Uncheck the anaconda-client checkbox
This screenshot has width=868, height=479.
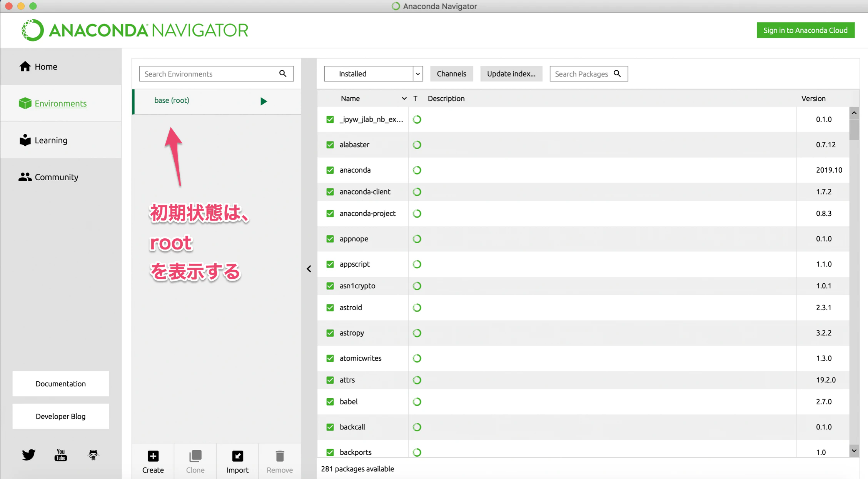tap(330, 192)
